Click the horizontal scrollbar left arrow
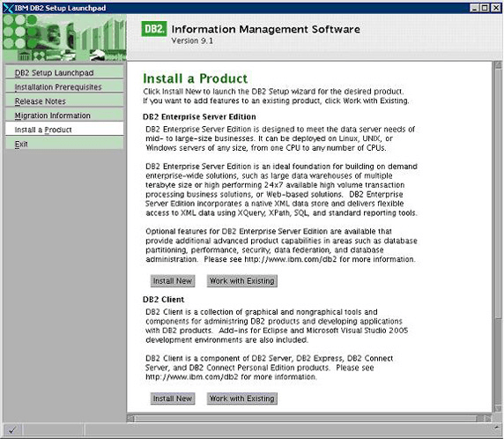This screenshot has width=504, height=439. coord(130,418)
